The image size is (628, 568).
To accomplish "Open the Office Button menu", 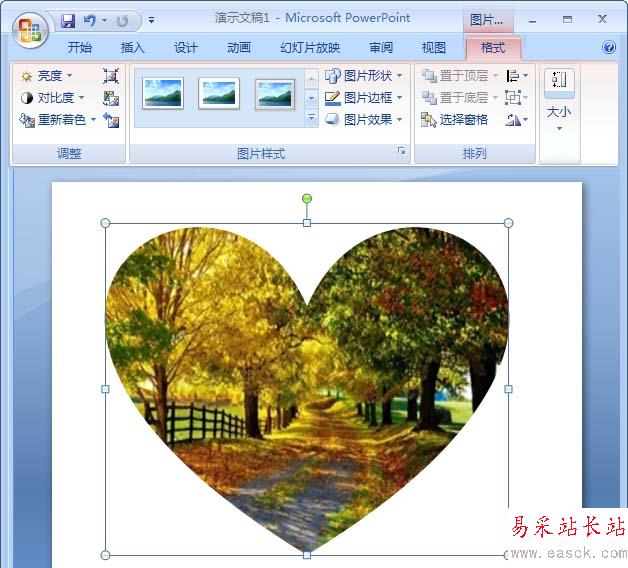I will pyautogui.click(x=30, y=30).
